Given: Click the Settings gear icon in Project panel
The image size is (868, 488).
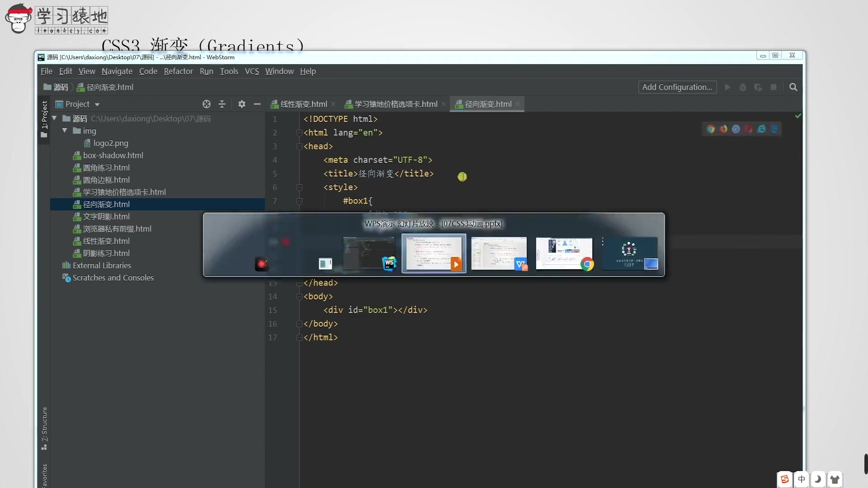Looking at the screenshot, I should click(241, 103).
